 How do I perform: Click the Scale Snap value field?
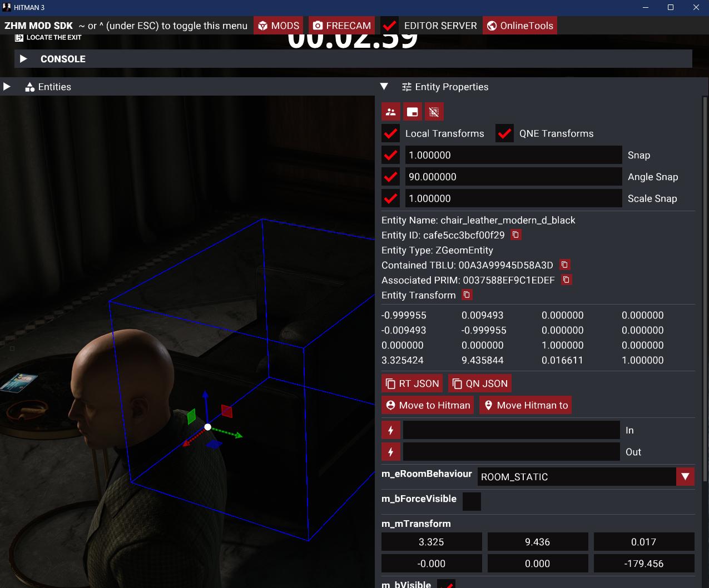[x=513, y=198]
